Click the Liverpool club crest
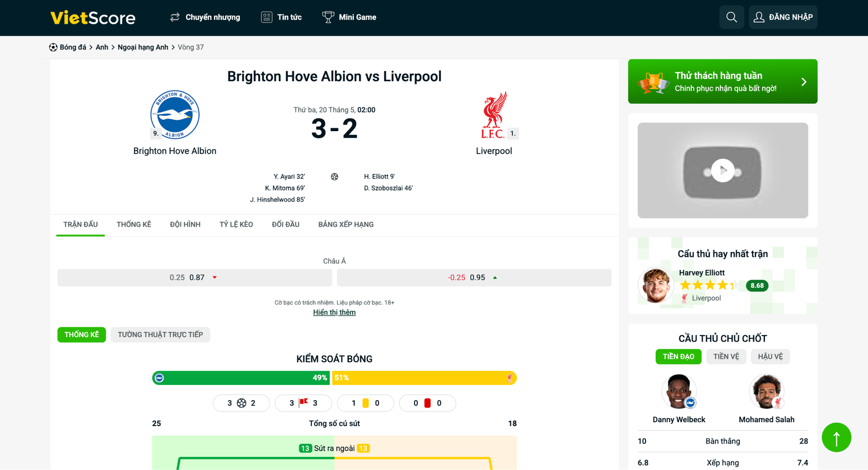 point(494,114)
